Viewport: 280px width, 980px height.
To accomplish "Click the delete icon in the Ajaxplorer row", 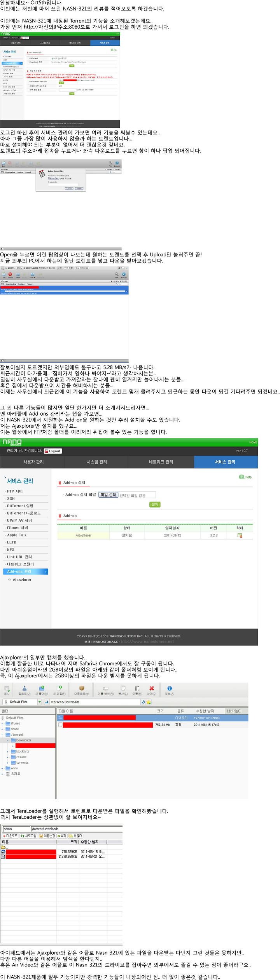I will click(240, 535).
